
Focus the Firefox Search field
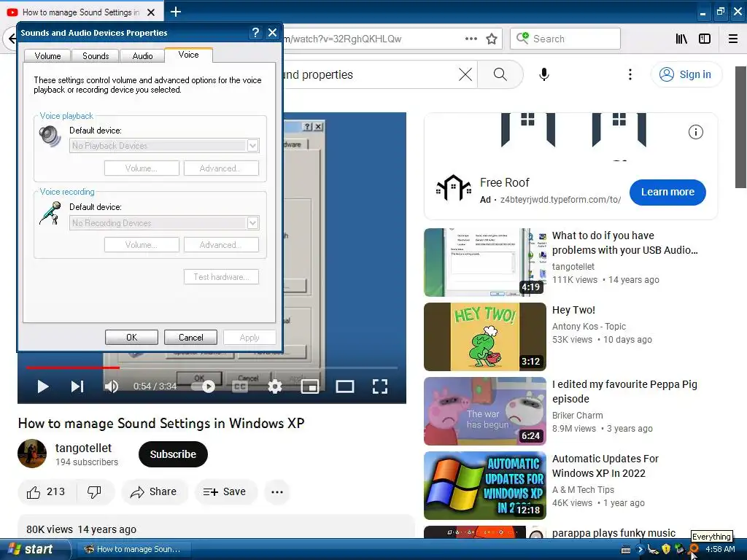pyautogui.click(x=565, y=39)
